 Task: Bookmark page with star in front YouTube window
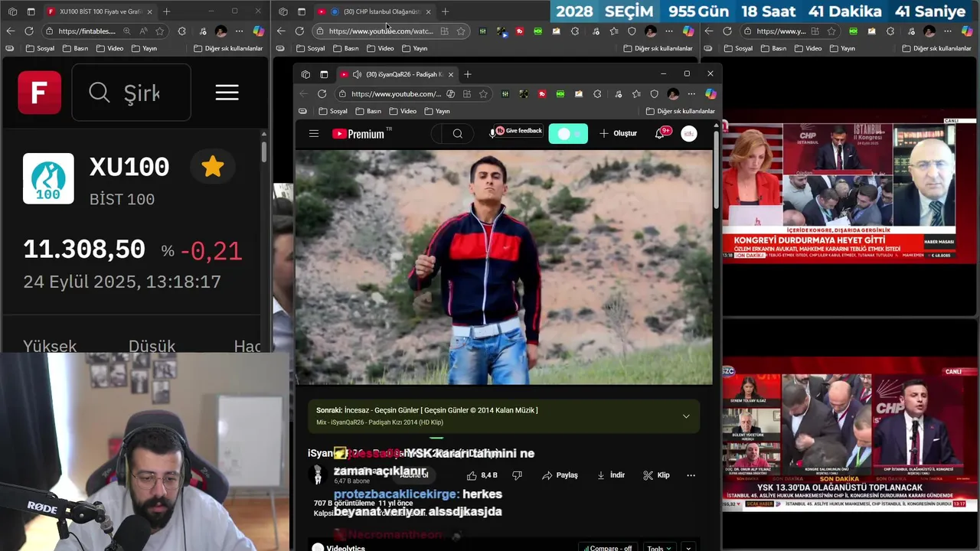[483, 93]
